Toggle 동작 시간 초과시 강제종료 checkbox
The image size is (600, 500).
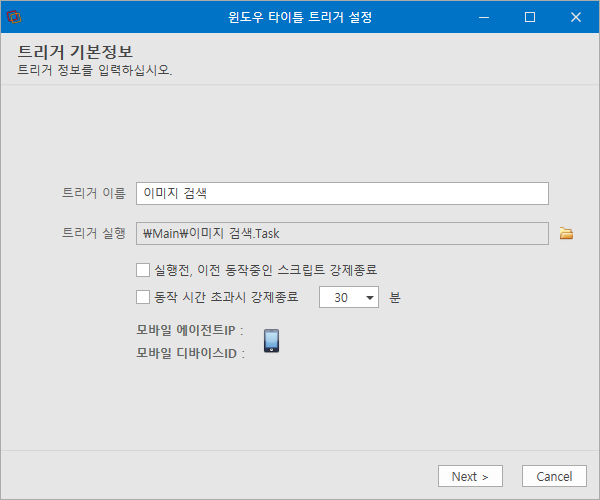[x=143, y=297]
